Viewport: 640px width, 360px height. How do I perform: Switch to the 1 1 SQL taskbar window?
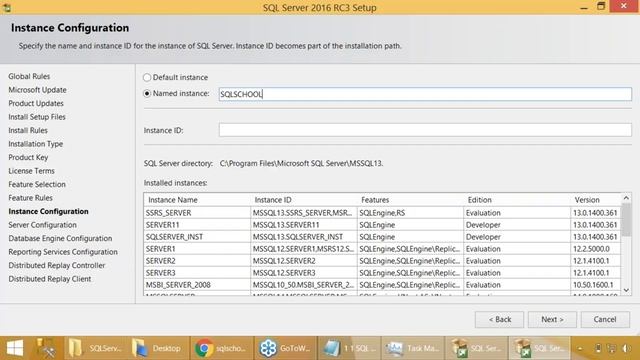pyautogui.click(x=349, y=348)
